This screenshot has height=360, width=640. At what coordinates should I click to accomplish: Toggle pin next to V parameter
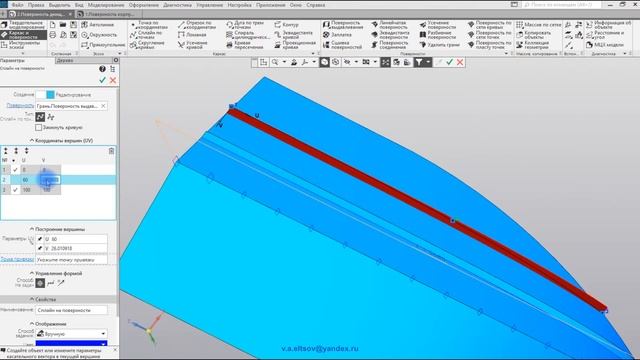point(40,248)
